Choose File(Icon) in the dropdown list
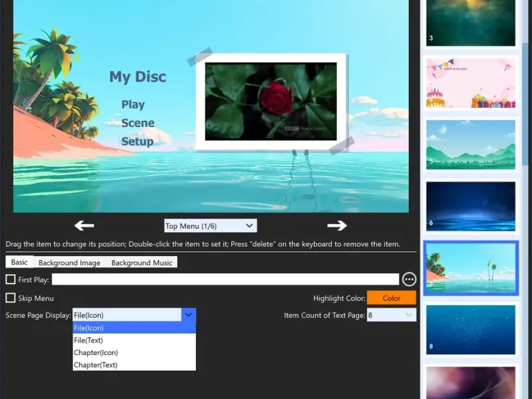This screenshot has width=532, height=399. (x=134, y=328)
